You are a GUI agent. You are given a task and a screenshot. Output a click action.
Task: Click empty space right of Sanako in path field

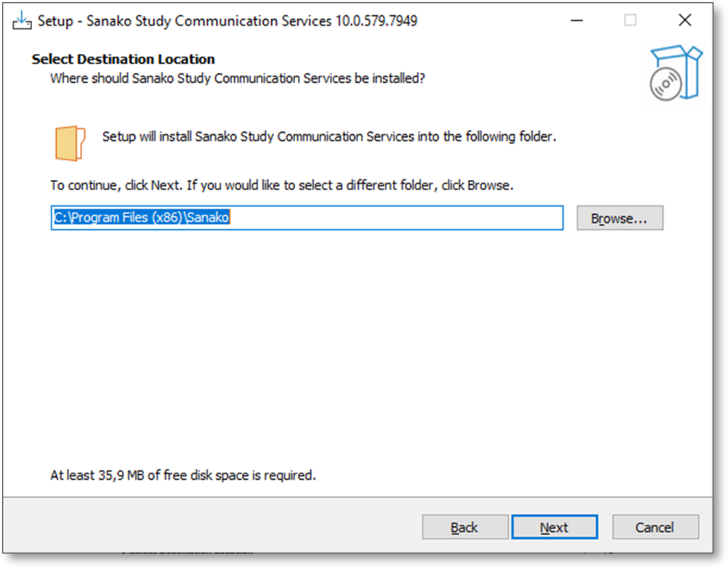397,218
